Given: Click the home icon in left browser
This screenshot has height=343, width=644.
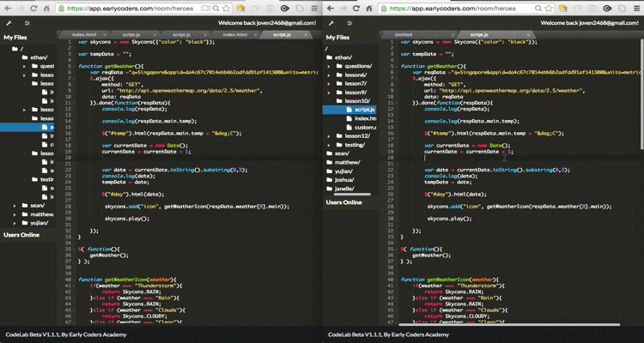Looking at the screenshot, I should [x=47, y=8].
